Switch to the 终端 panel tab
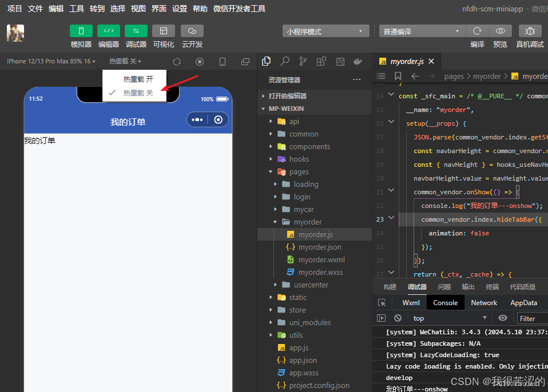This screenshot has width=548, height=392. tap(492, 287)
